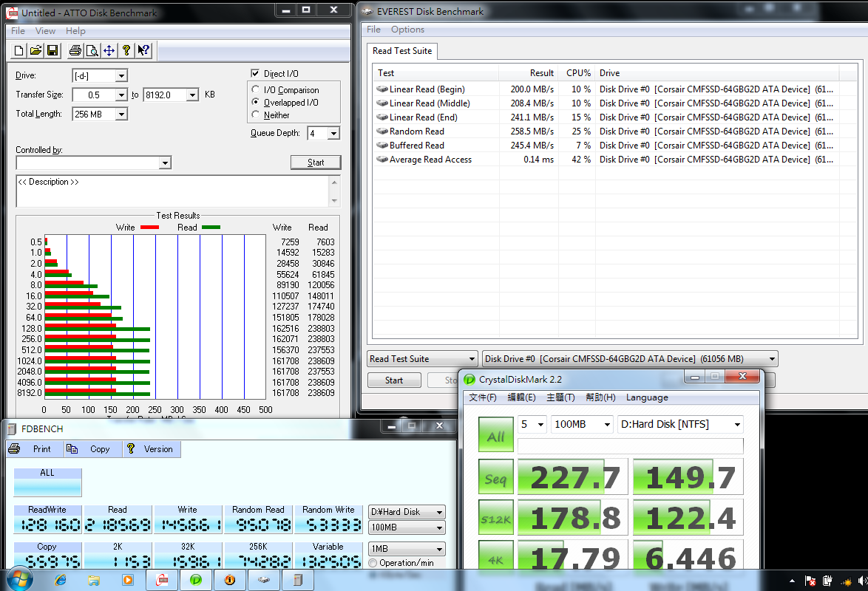868x591 pixels.
Task: Open the Language menu in CrystalDiskMark
Action: click(647, 397)
